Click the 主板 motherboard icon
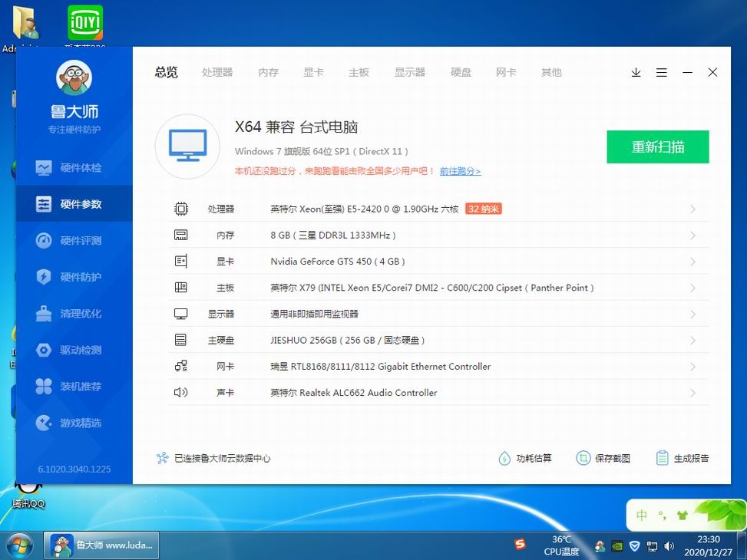Viewport: 747px width, 560px height. (x=181, y=288)
